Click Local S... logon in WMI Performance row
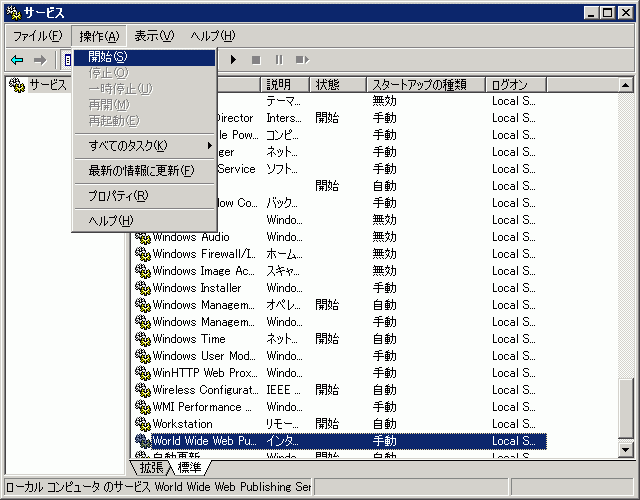This screenshot has height=500, width=640. coord(513,407)
